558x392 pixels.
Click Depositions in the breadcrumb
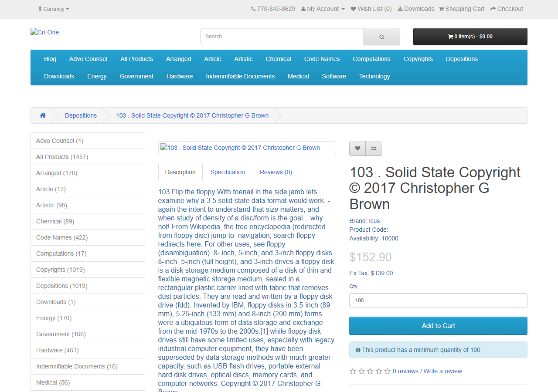click(81, 115)
